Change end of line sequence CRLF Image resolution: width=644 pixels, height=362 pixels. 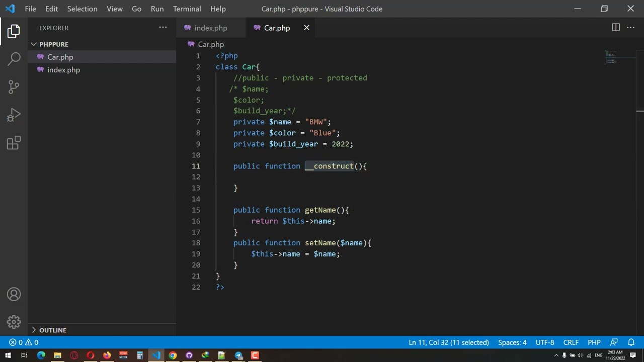click(571, 342)
